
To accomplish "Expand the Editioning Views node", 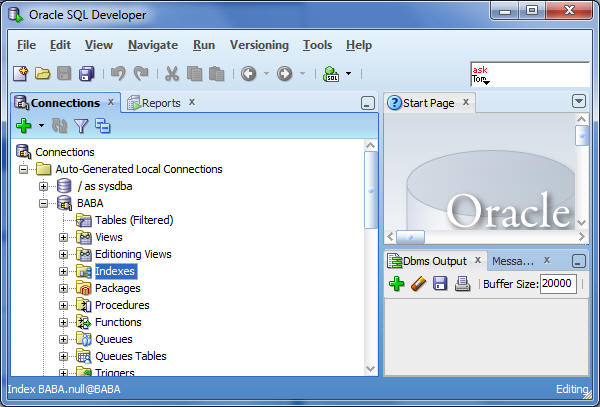I will point(64,254).
